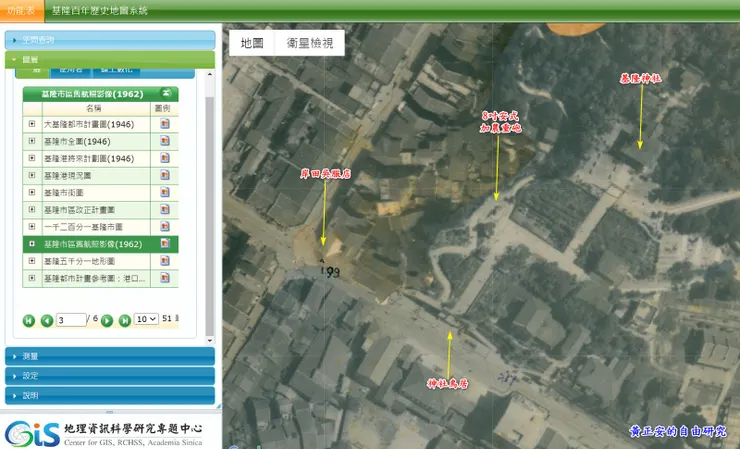Select the 基隆市街圖 layer name
This screenshot has height=449, width=740.
[x=64, y=193]
